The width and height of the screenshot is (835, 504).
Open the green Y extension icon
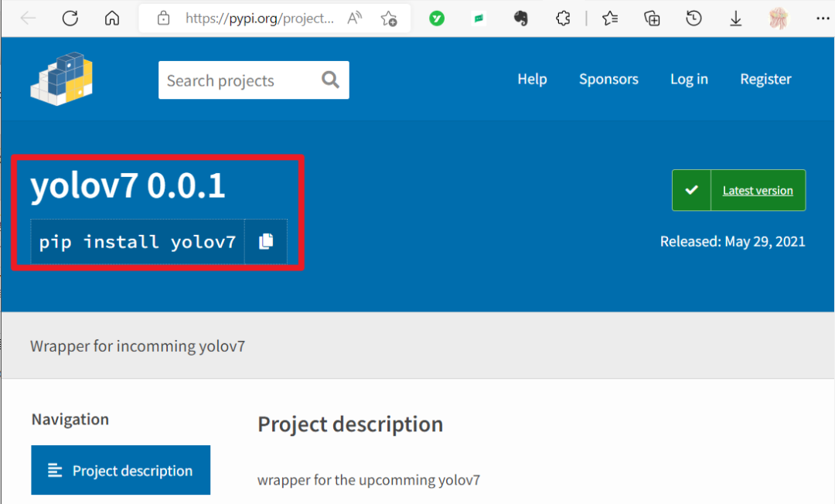coord(437,19)
